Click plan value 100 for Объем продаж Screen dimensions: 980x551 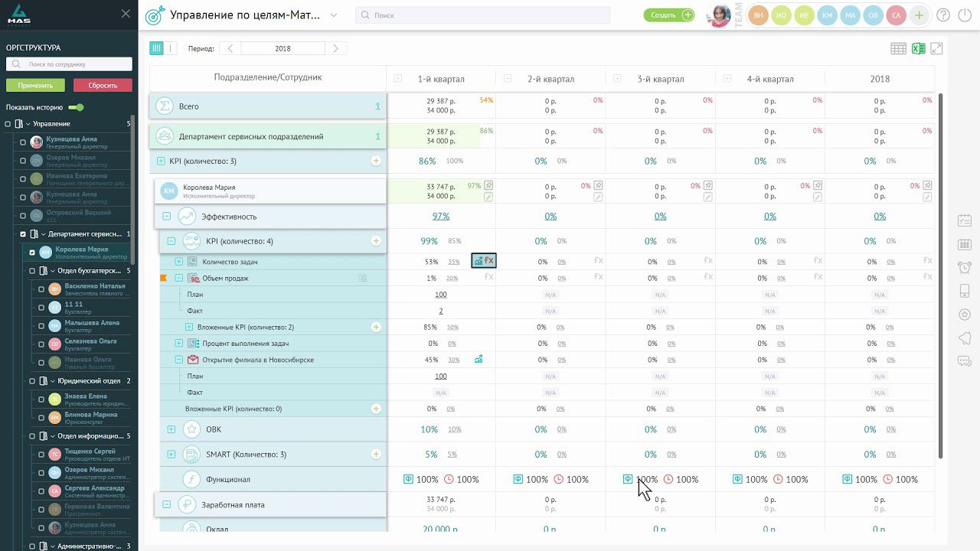pyautogui.click(x=441, y=295)
